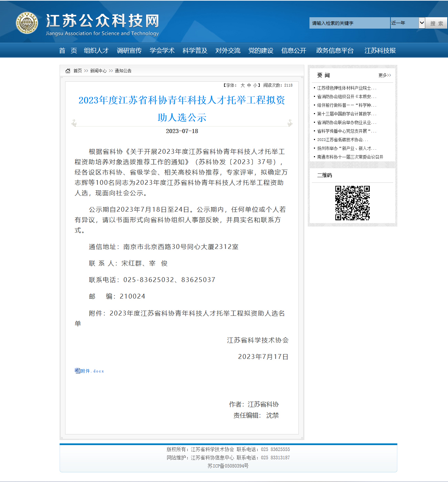Open the 科学普及 menu
The height and width of the screenshot is (482, 448).
(x=195, y=51)
